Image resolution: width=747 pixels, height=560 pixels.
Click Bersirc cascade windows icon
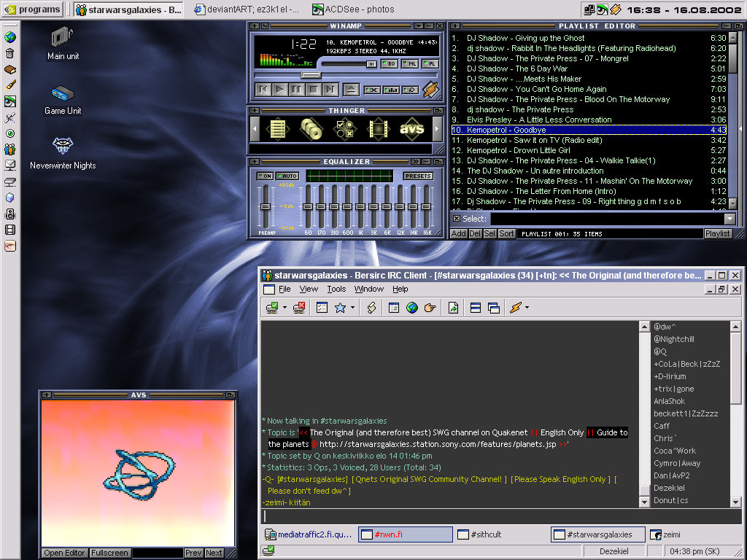click(494, 308)
